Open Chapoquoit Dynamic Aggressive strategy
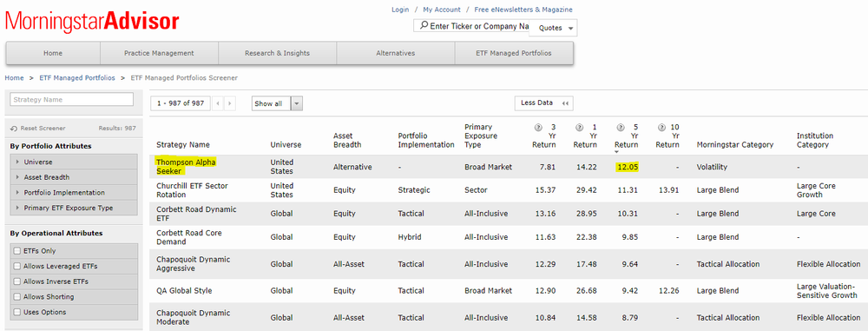 [194, 264]
